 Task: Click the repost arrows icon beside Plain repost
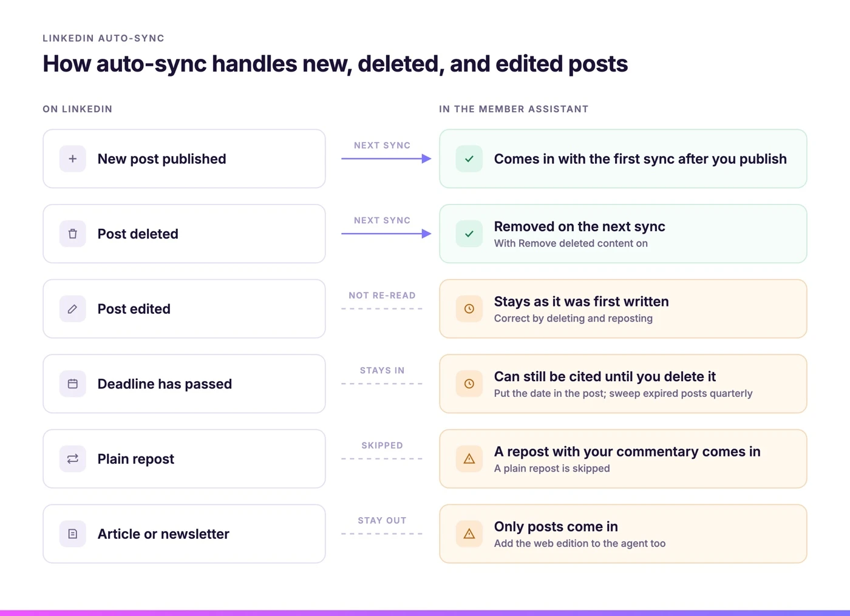pyautogui.click(x=72, y=459)
